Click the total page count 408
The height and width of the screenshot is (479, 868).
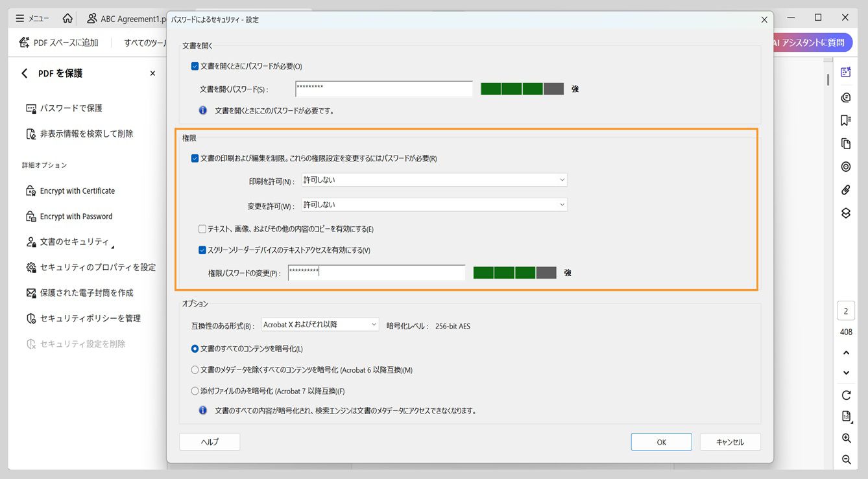click(846, 332)
